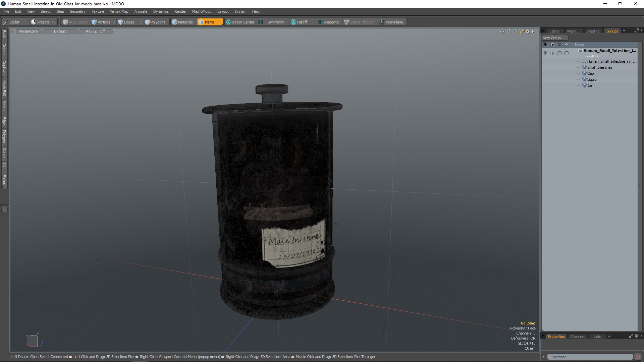
Task: Collapse the Human_Small_Intestine group tree
Action: [x=576, y=53]
